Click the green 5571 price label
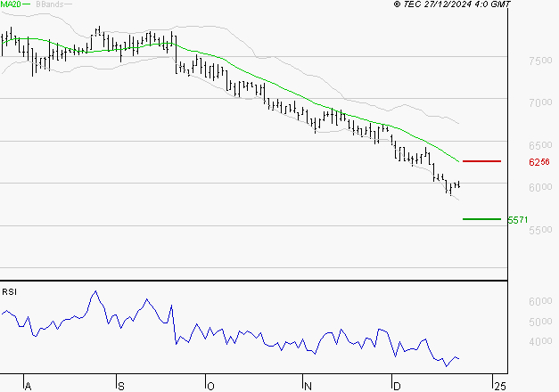The height and width of the screenshot is (392, 559). click(518, 220)
